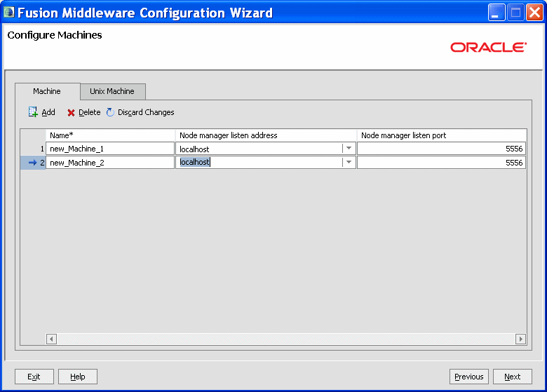Click Node manager listen port column header

tap(442, 135)
